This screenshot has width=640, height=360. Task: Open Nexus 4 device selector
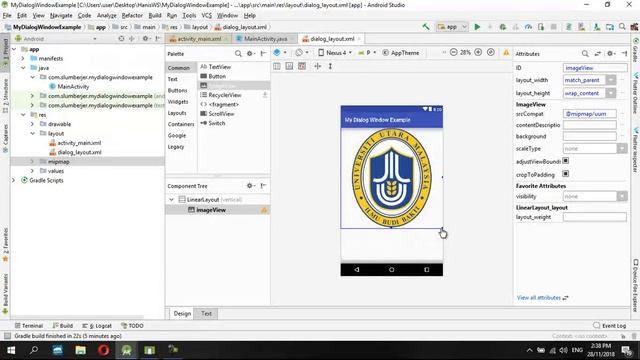[335, 53]
